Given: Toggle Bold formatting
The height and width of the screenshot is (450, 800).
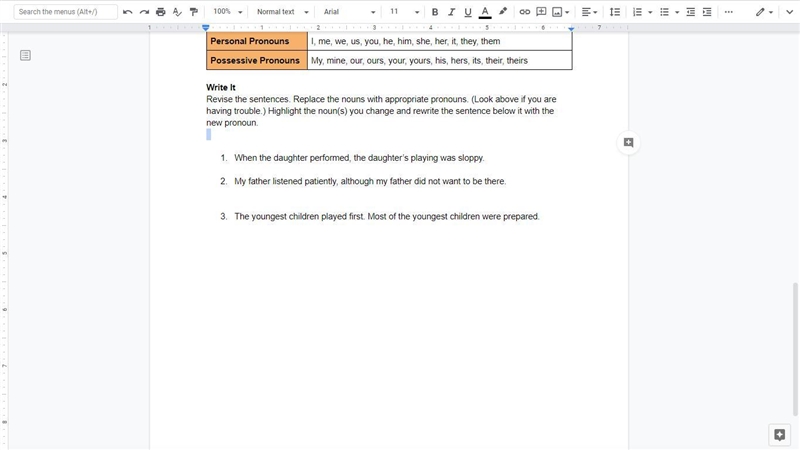Looking at the screenshot, I should click(x=435, y=12).
